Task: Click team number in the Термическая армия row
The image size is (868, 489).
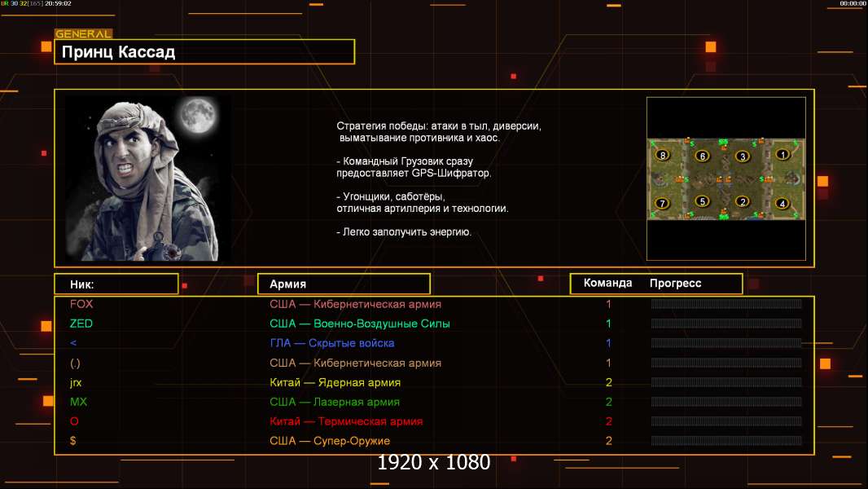Action: click(x=609, y=421)
